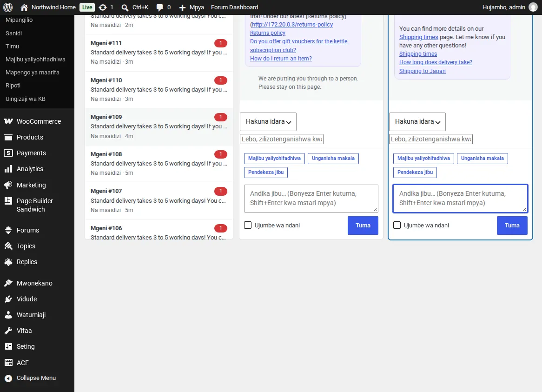Viewport: 542px width, 392px height.
Task: Click Pendekeza jibu in the right chat panel
Action: coord(415,172)
